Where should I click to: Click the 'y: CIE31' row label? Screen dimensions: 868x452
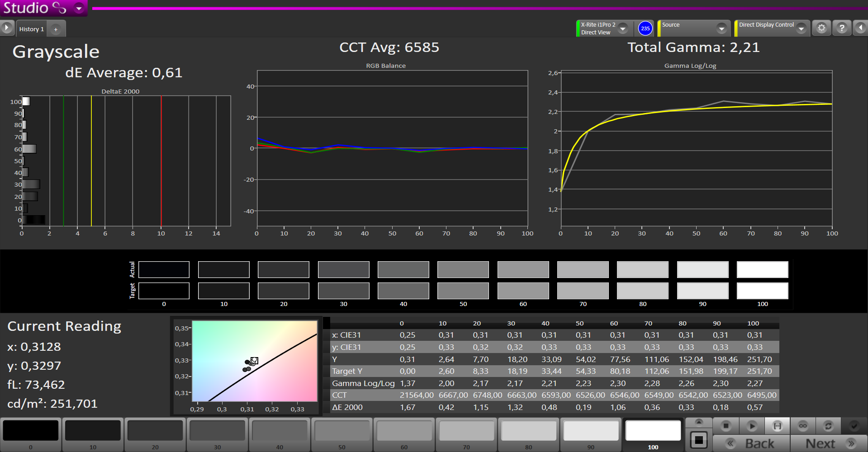[x=346, y=347]
